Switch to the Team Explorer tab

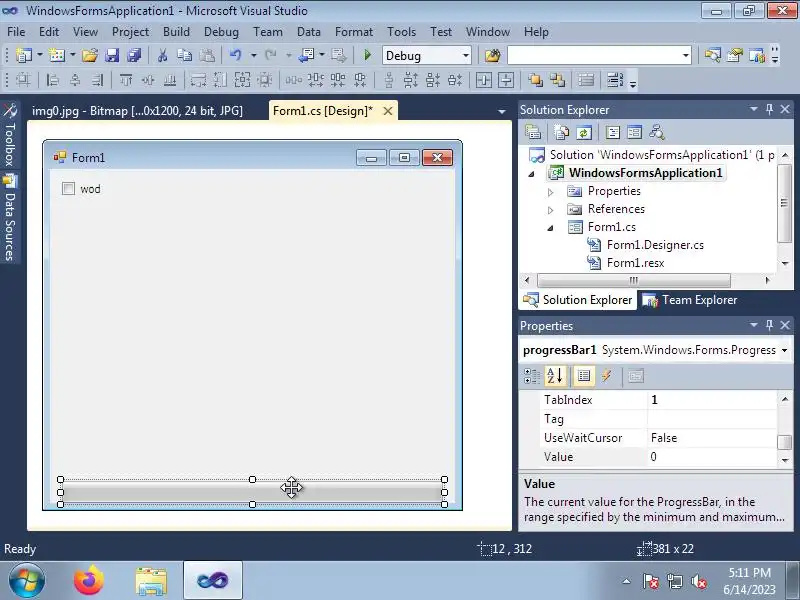690,300
